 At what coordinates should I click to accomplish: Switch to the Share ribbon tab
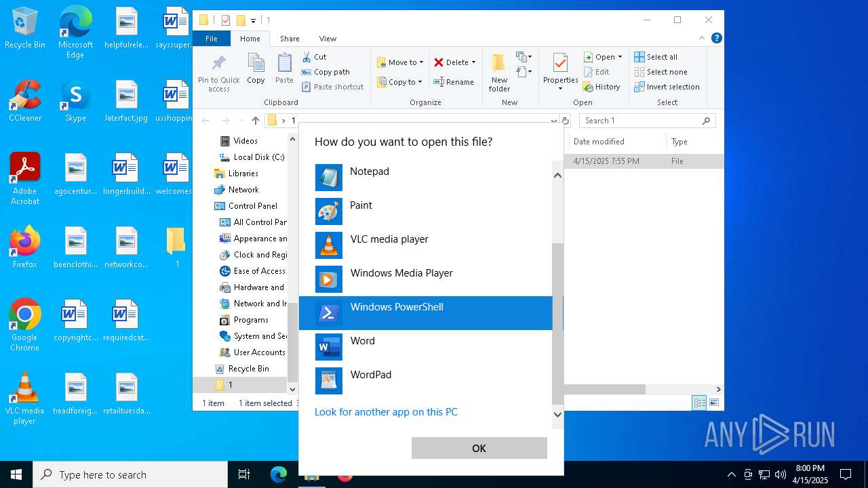click(x=290, y=39)
